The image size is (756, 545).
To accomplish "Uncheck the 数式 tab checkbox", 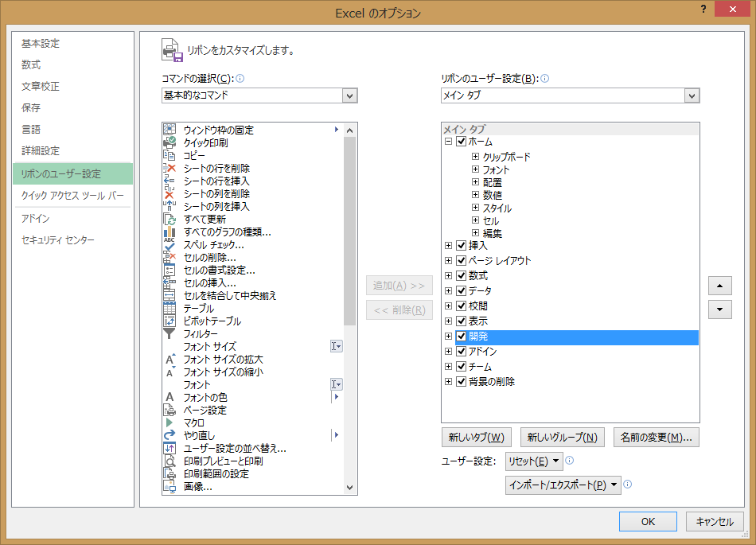I will [461, 275].
